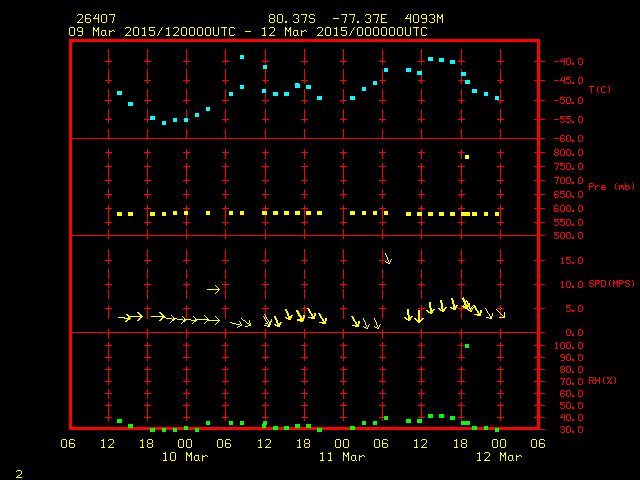Click the 30.0 humidity tick label
Image resolution: width=640 pixels, height=480 pixels.
(x=572, y=430)
